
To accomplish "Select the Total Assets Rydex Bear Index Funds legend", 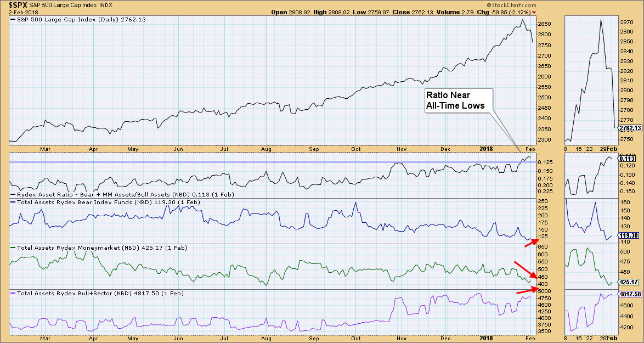I will [x=105, y=202].
